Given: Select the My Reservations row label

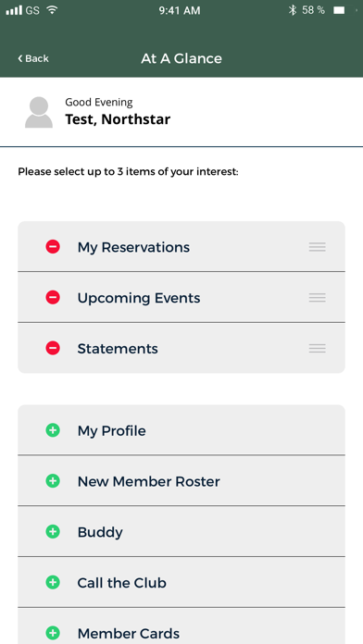Looking at the screenshot, I should coord(133,247).
